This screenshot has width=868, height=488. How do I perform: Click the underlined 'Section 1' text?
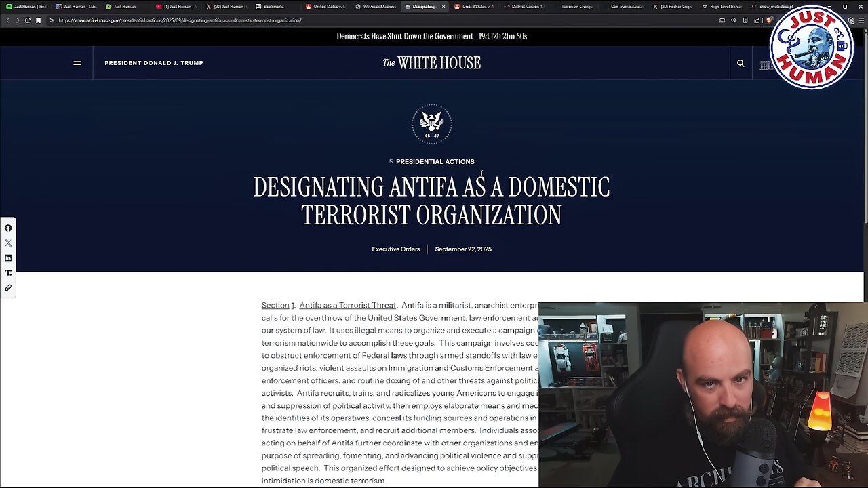click(277, 306)
